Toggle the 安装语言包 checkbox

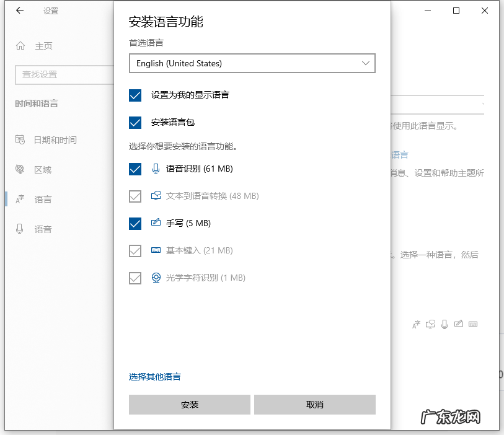coord(135,123)
